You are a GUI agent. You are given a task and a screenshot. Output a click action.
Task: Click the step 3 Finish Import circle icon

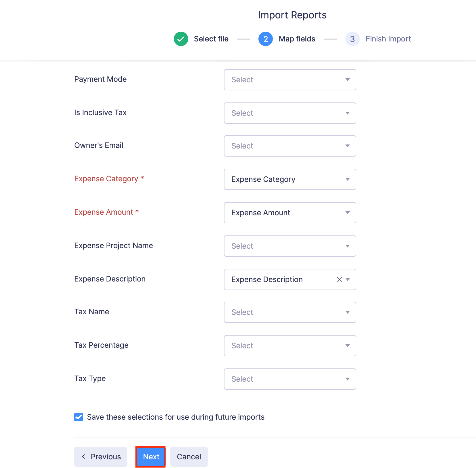[352, 39]
